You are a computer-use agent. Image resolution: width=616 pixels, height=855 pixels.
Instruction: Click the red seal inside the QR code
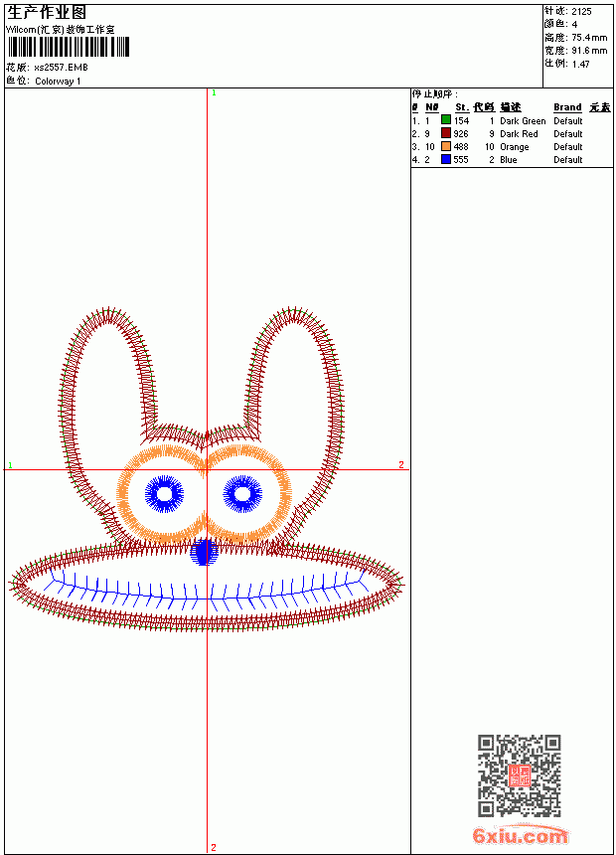click(x=519, y=775)
